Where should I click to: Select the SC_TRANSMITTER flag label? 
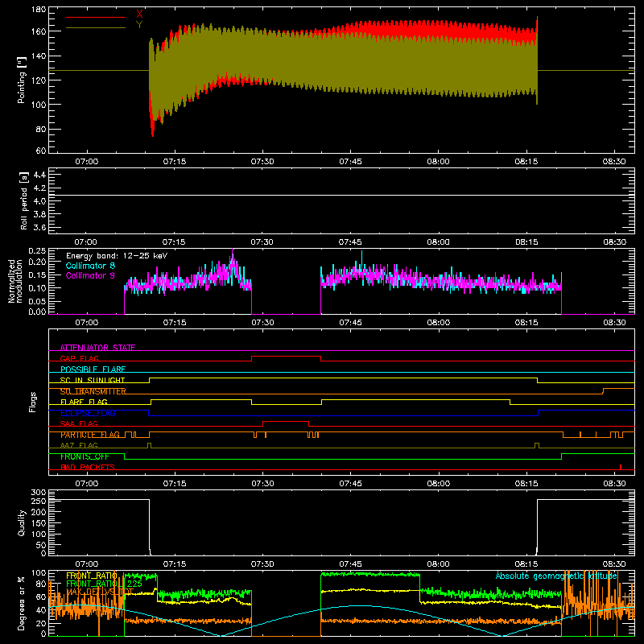pyautogui.click(x=93, y=391)
